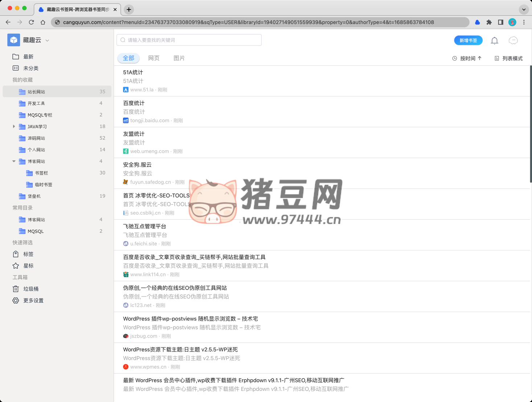Select the 站长网站 folder

pyautogui.click(x=57, y=92)
